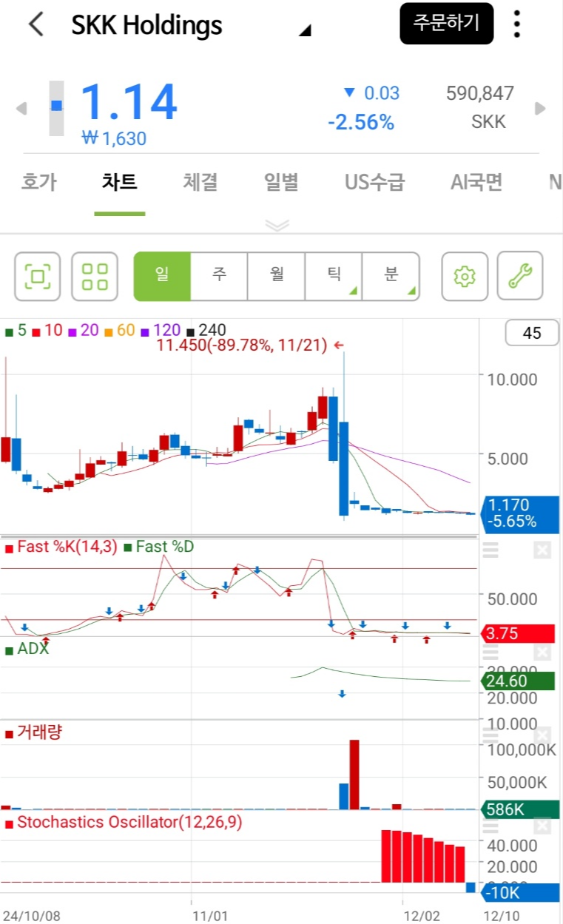563x924 pixels.
Task: Tap the 11/01 date axis label
Action: [210, 916]
